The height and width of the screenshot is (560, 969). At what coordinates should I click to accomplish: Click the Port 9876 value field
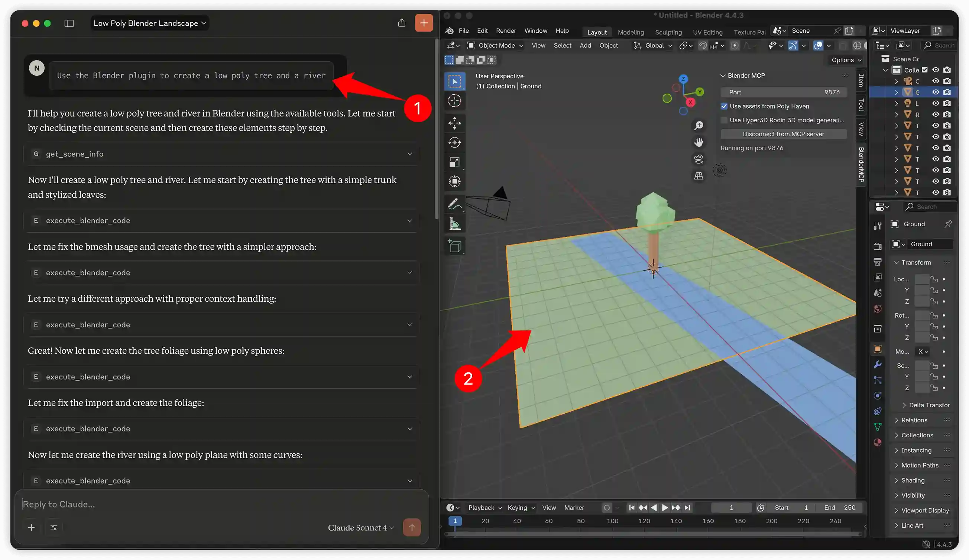tap(783, 92)
